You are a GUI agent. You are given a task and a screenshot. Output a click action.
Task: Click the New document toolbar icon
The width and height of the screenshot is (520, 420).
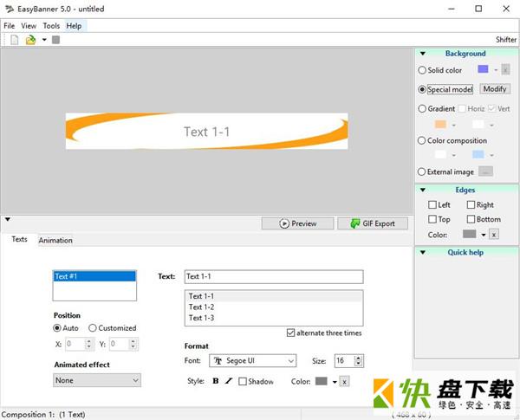[x=14, y=40]
